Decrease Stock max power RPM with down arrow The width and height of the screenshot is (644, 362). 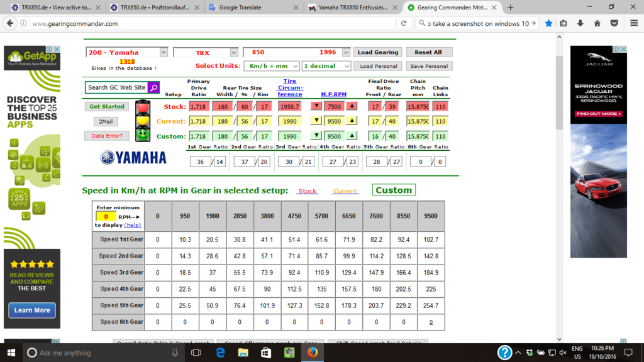(x=316, y=106)
